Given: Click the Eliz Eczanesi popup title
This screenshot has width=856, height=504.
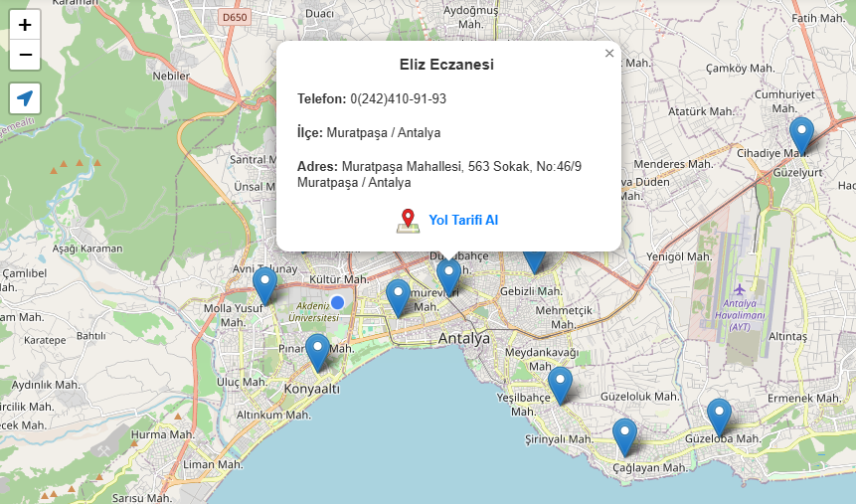Looking at the screenshot, I should click(x=446, y=66).
